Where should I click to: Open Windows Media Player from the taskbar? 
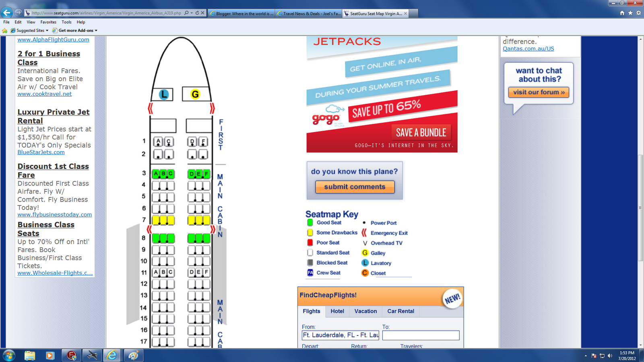coord(50,356)
